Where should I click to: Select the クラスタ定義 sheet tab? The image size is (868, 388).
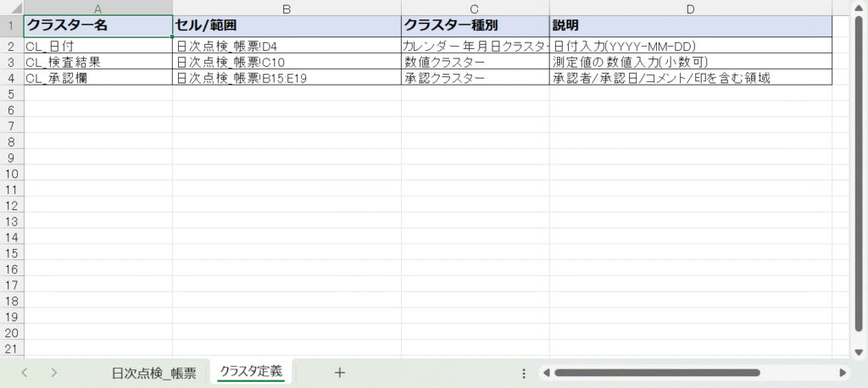(250, 372)
